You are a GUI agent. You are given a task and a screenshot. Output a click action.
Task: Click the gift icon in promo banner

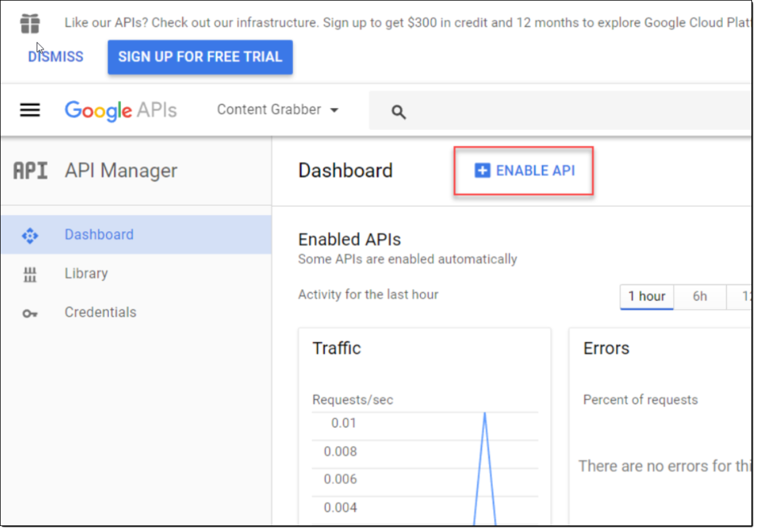click(x=30, y=23)
